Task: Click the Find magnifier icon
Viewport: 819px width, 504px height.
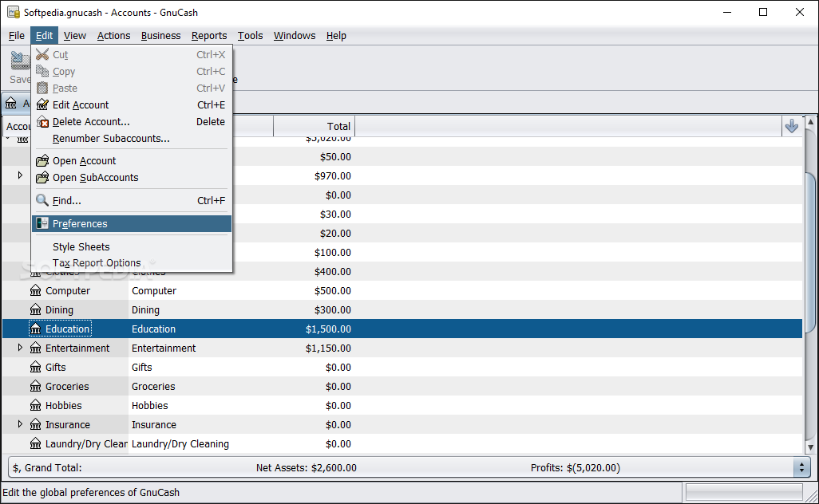Action: pyautogui.click(x=42, y=200)
